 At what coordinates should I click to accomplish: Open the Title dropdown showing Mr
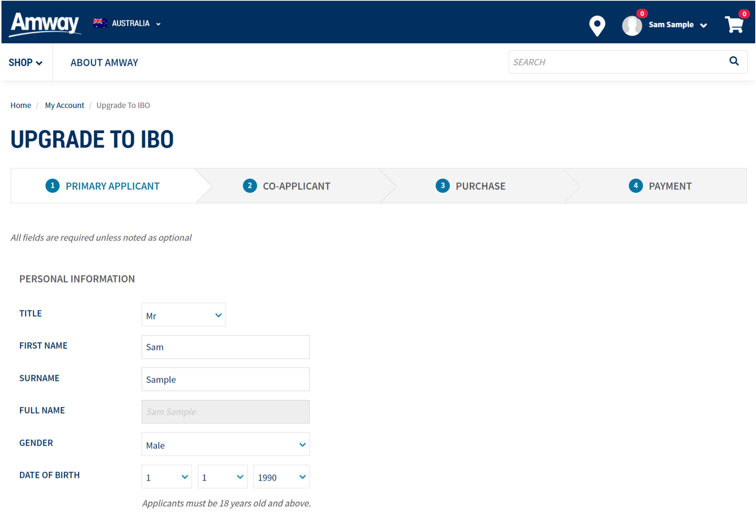pyautogui.click(x=183, y=315)
